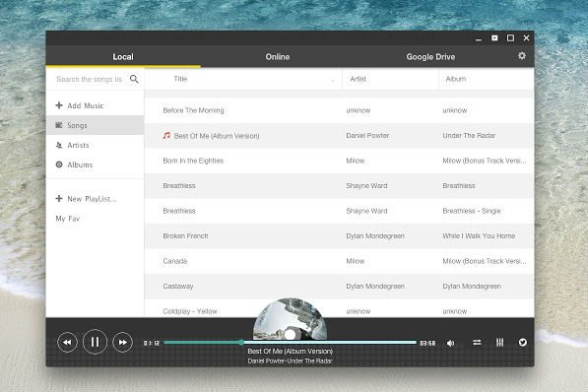Click the Albums disc icon in sidebar

click(59, 164)
